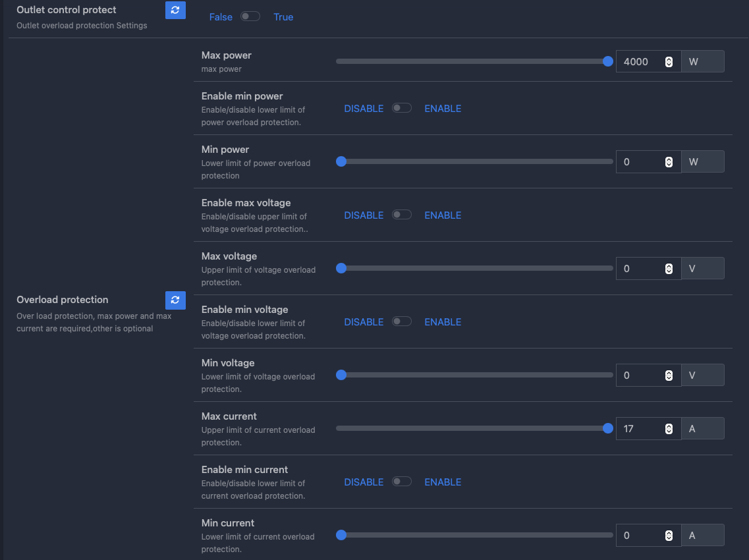This screenshot has height=560, width=749.
Task: Click ENABLE for Enable max voltage
Action: [x=443, y=215]
